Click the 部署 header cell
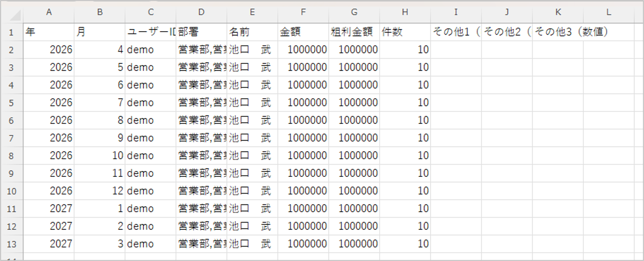 [201, 32]
